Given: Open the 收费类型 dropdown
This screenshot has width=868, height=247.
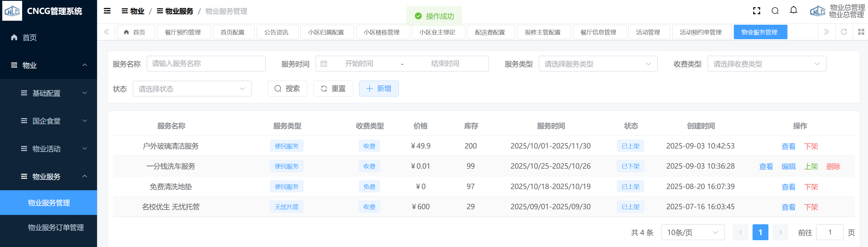Looking at the screenshot, I should (766, 64).
